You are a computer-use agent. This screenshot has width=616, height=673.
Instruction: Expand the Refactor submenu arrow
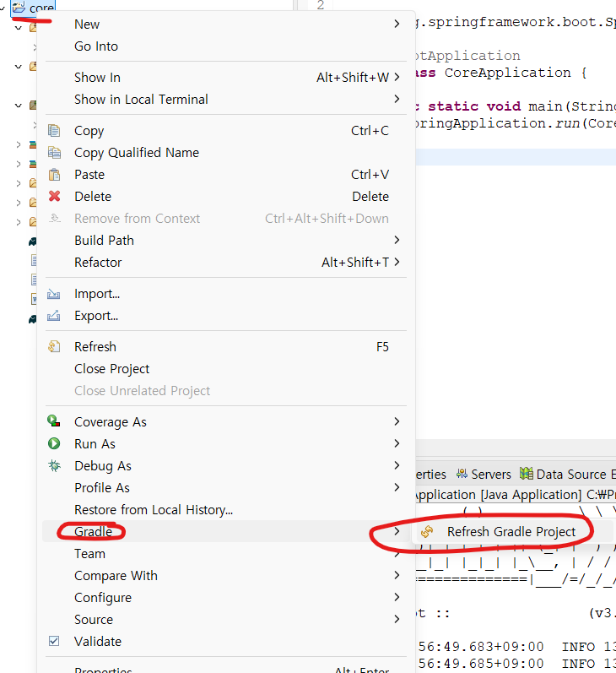[x=397, y=262]
